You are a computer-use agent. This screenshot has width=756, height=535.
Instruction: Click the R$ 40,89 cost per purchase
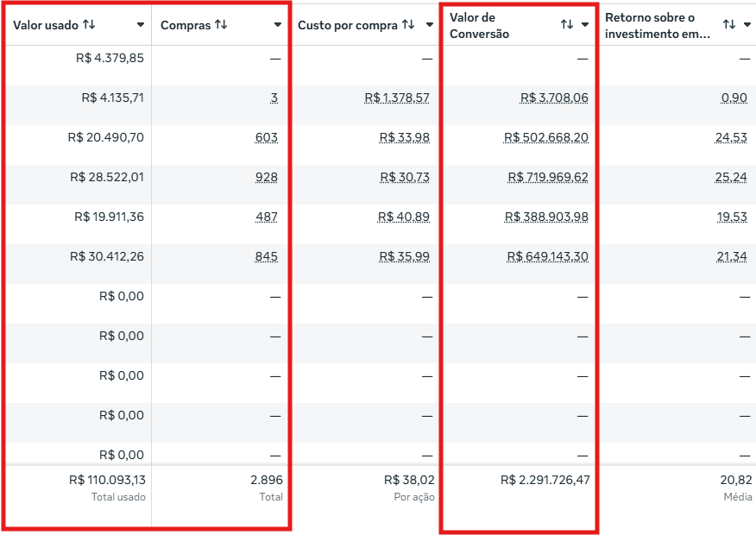404,217
